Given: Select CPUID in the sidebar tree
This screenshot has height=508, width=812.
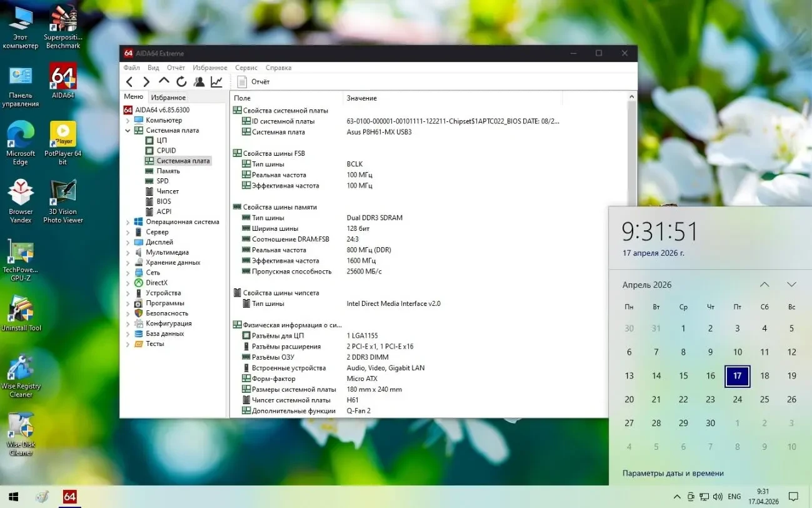Looking at the screenshot, I should coord(164,150).
